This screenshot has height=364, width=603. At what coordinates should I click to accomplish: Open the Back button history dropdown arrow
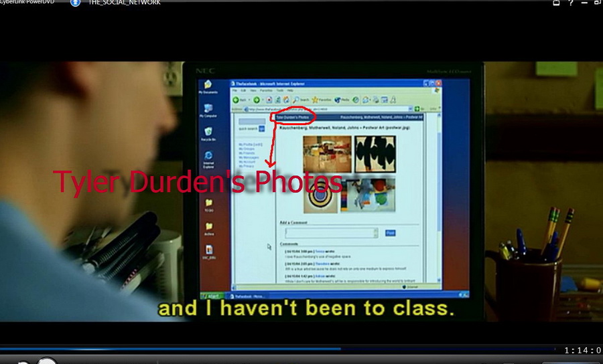(249, 100)
